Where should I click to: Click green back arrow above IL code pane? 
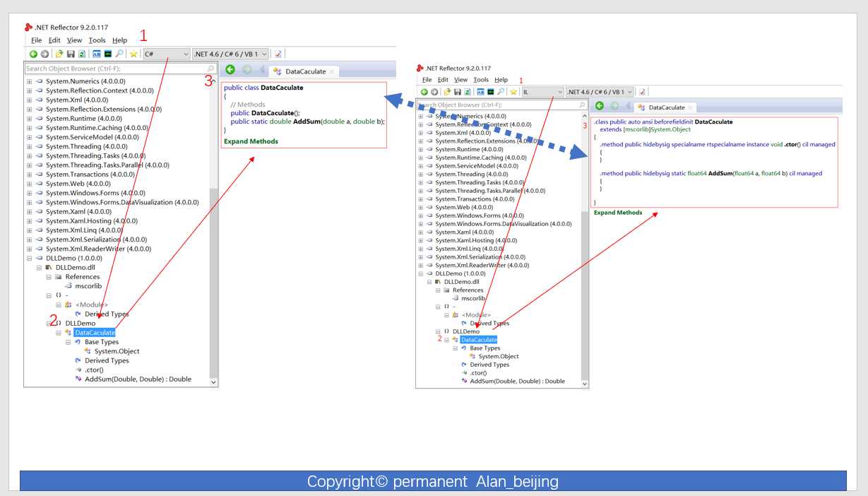pyautogui.click(x=599, y=106)
